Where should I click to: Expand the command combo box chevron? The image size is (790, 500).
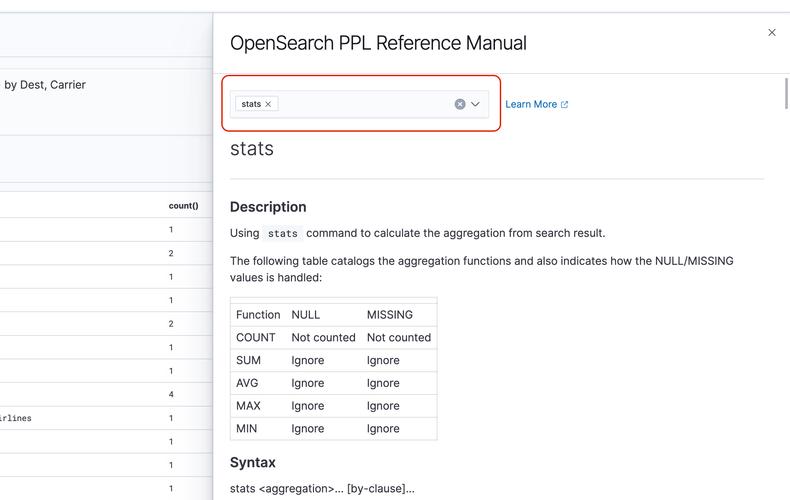[476, 104]
